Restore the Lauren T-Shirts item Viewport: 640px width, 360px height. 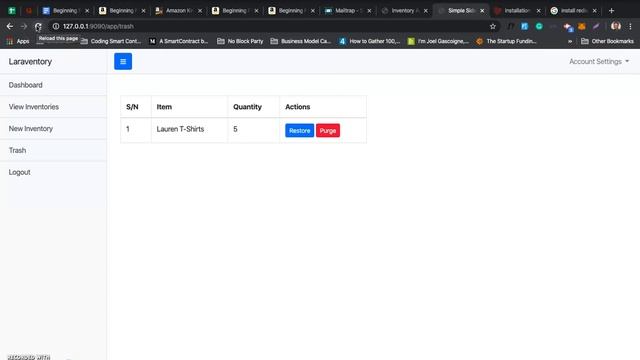pyautogui.click(x=299, y=131)
